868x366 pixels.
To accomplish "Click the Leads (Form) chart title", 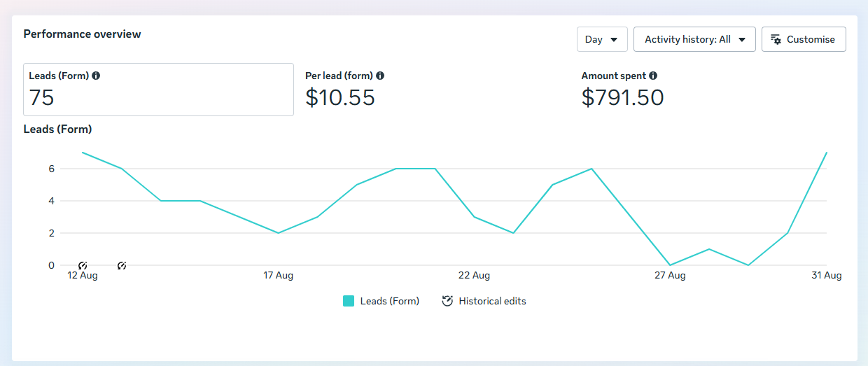I will (57, 129).
